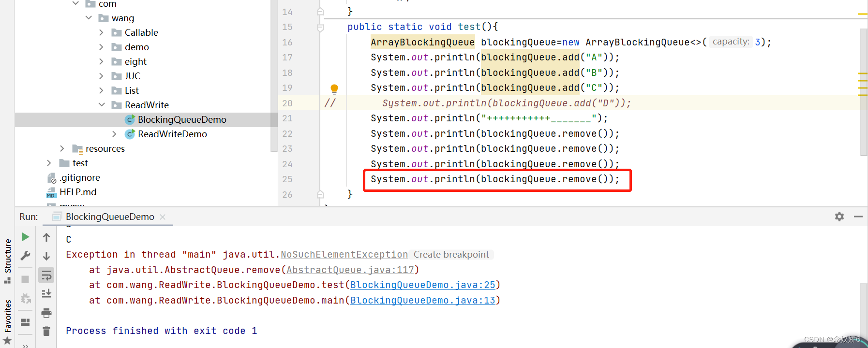Click capacity: hint on line 16
The image size is (868, 348).
(x=731, y=42)
